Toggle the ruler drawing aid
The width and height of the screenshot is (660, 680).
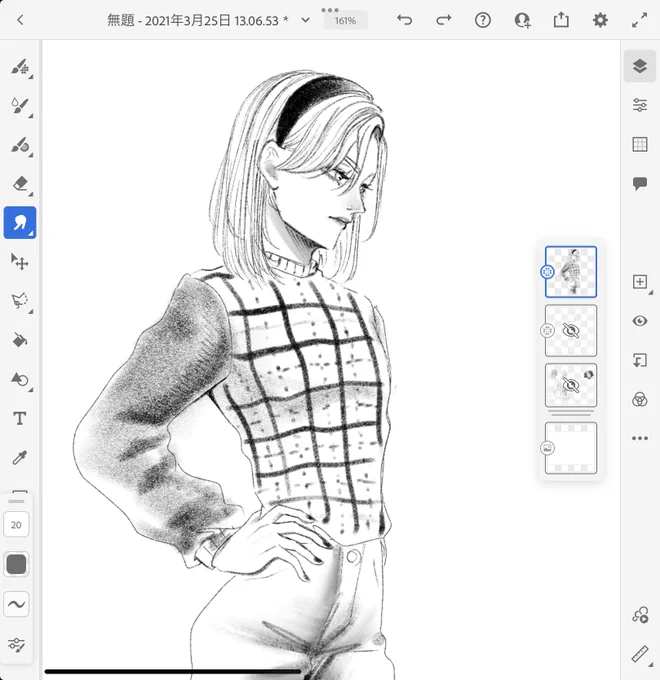pos(640,654)
